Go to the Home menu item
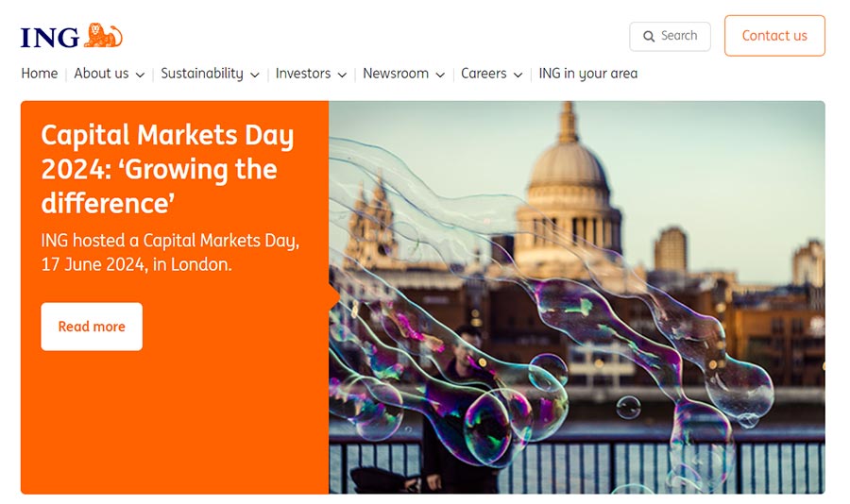The width and height of the screenshot is (850, 504). (40, 74)
